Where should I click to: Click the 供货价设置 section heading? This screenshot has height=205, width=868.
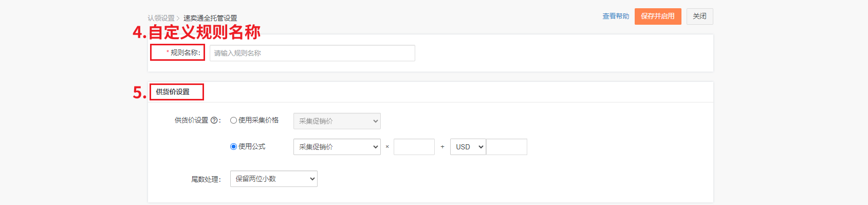173,92
